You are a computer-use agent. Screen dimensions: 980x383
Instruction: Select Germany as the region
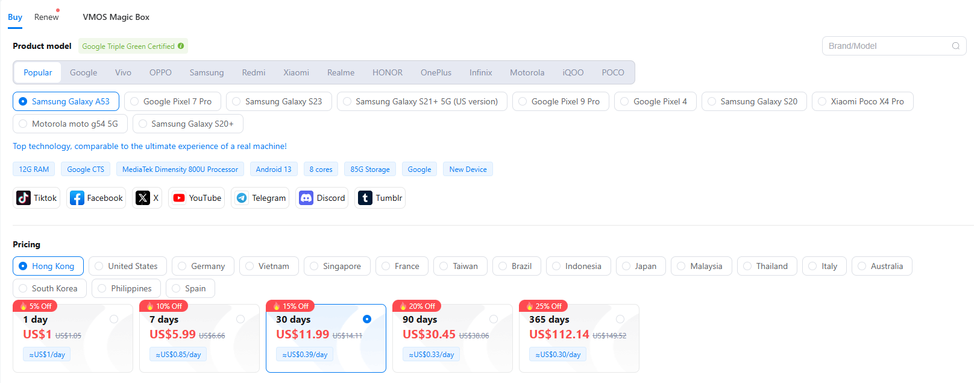pos(203,266)
